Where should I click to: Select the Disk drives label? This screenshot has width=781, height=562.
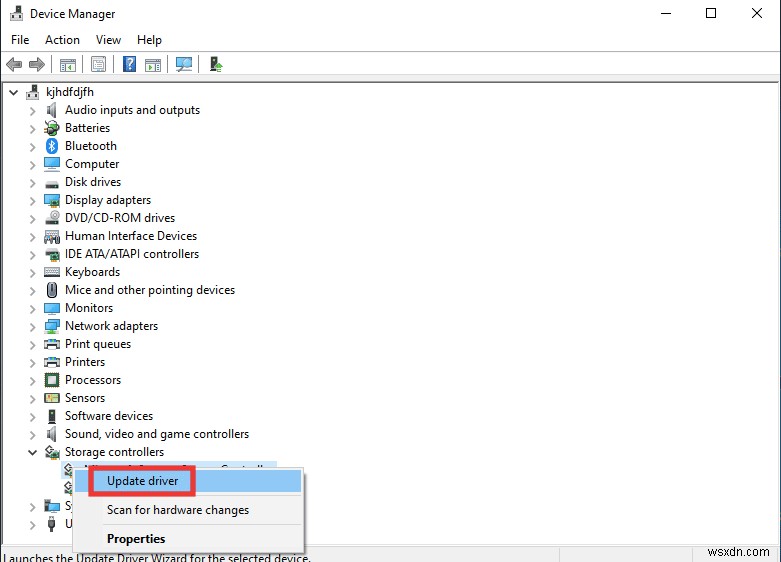click(93, 182)
